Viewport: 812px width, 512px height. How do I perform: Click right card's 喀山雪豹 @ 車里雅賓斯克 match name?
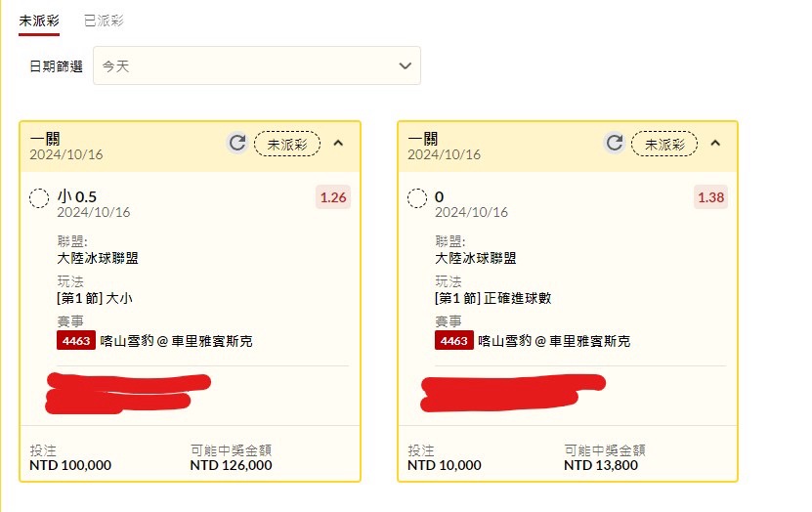click(x=554, y=341)
